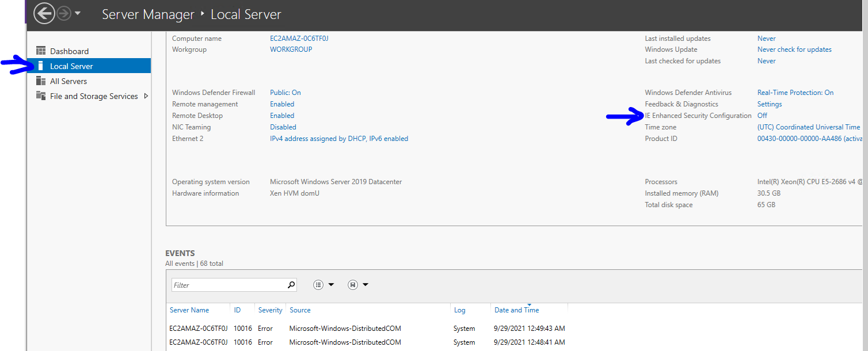
Task: Open the WORKGROUP link
Action: click(x=291, y=49)
